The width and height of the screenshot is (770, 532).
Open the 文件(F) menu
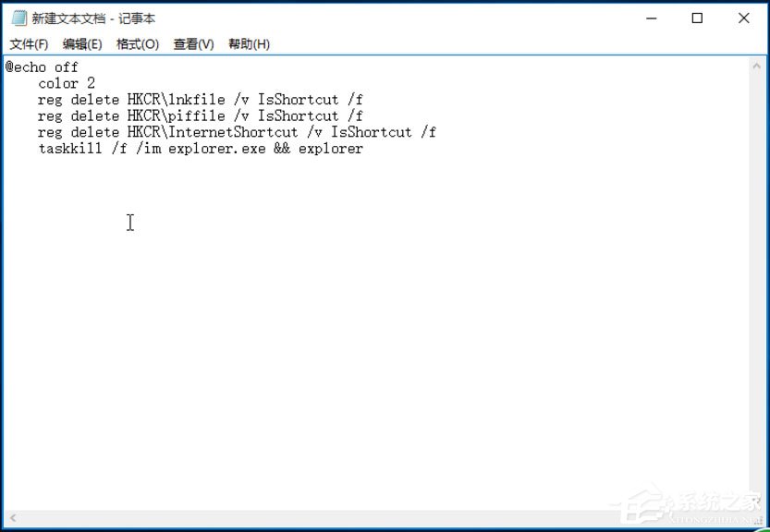[x=27, y=43]
